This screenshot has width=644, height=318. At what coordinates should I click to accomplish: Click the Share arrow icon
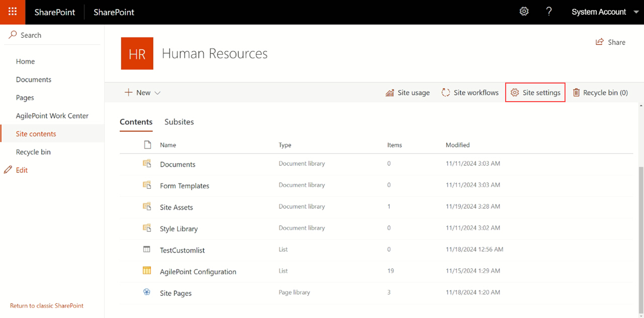[x=599, y=42]
